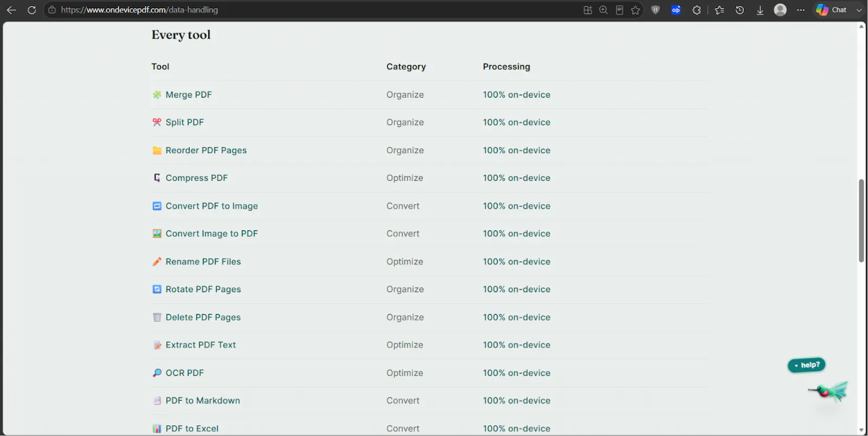Click Optimize category in Compress PDF row
The height and width of the screenshot is (436, 868).
[x=405, y=178]
